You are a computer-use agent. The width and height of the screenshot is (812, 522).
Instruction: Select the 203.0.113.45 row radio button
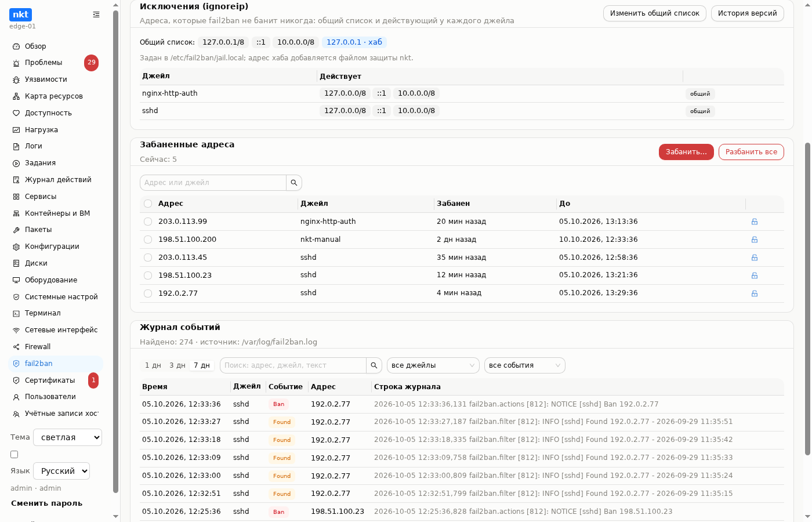pyautogui.click(x=148, y=258)
